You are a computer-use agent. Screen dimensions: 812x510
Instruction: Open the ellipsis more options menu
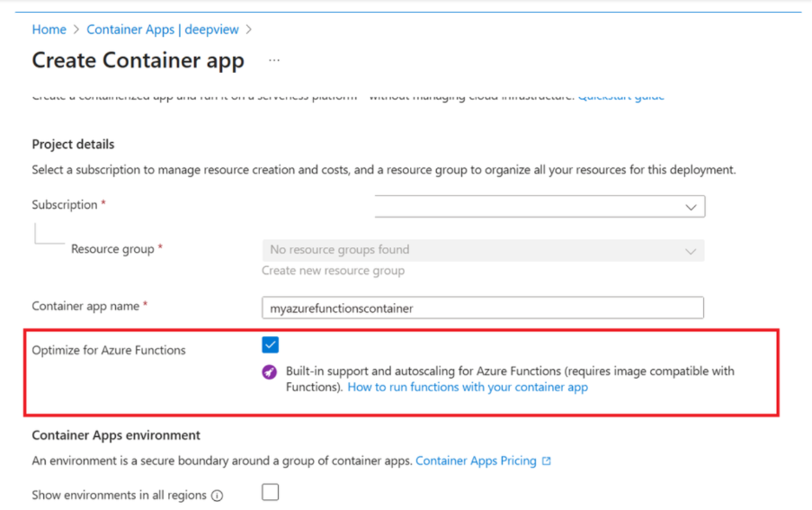click(x=274, y=60)
